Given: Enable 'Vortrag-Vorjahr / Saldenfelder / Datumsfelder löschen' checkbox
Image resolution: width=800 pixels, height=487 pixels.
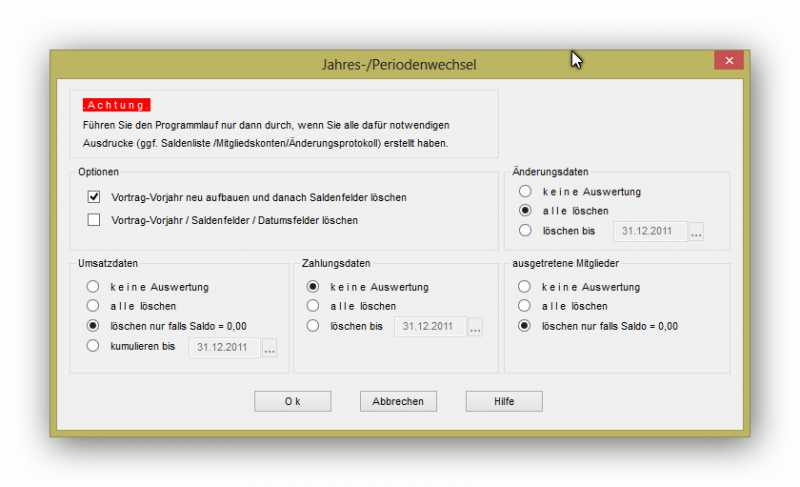Looking at the screenshot, I should [x=94, y=220].
